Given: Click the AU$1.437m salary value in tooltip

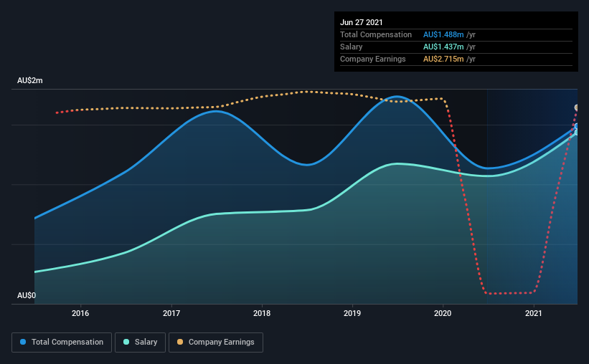Looking at the screenshot, I should [443, 47].
